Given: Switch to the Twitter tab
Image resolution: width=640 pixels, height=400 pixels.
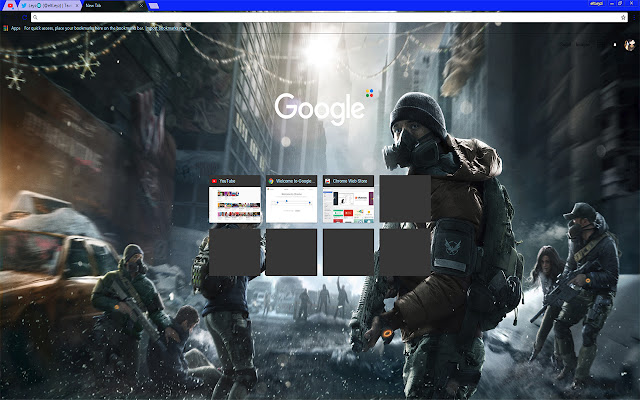Looking at the screenshot, I should 49,5.
